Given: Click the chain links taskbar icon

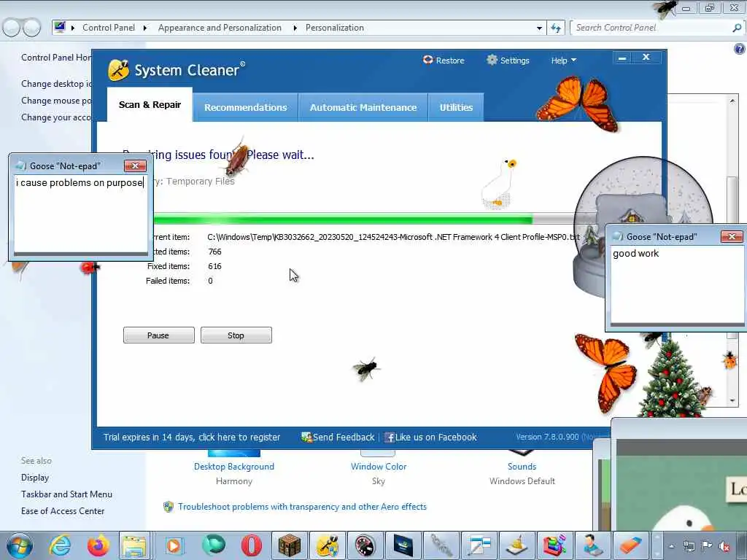Looking at the screenshot, I should pyautogui.click(x=441, y=545).
